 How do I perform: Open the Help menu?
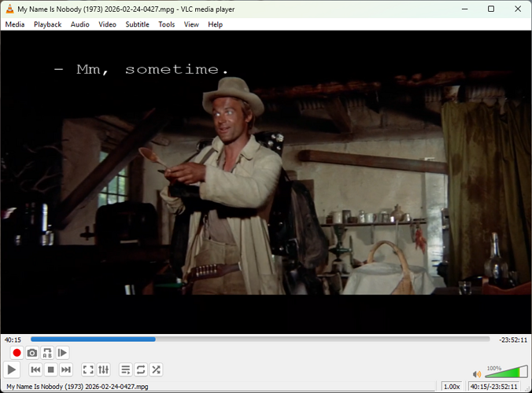click(216, 24)
